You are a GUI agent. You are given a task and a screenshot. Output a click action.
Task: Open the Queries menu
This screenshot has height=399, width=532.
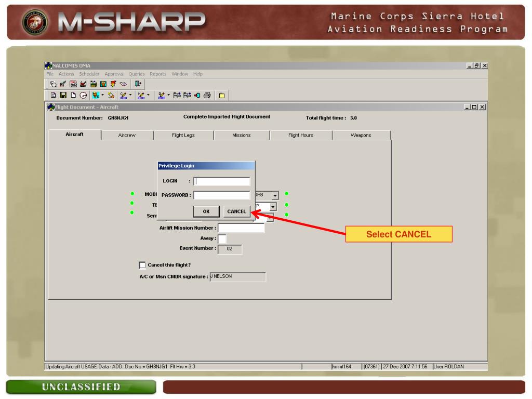tap(137, 74)
